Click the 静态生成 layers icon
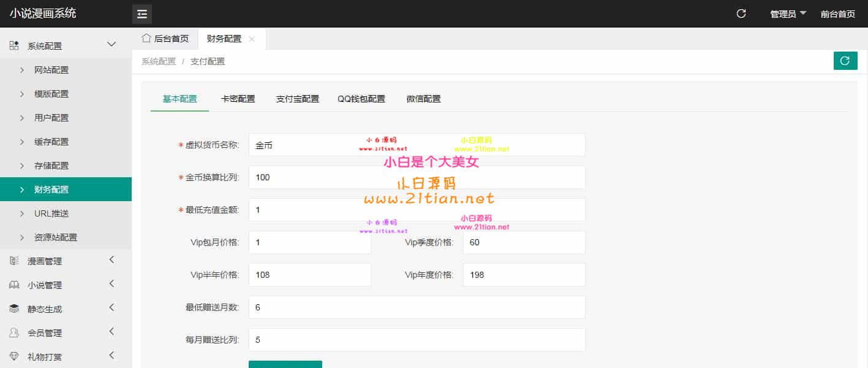The height and width of the screenshot is (368, 868). (x=14, y=309)
